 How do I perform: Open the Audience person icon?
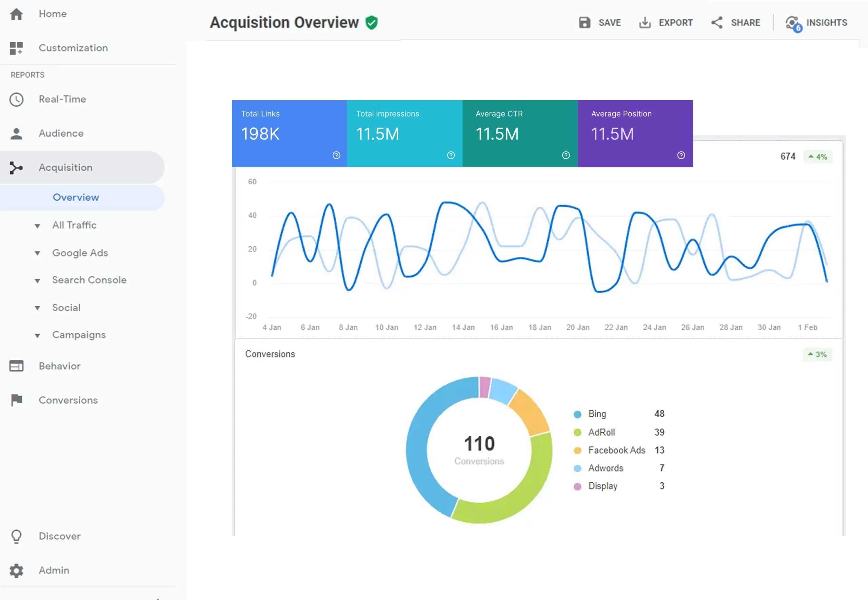click(16, 133)
